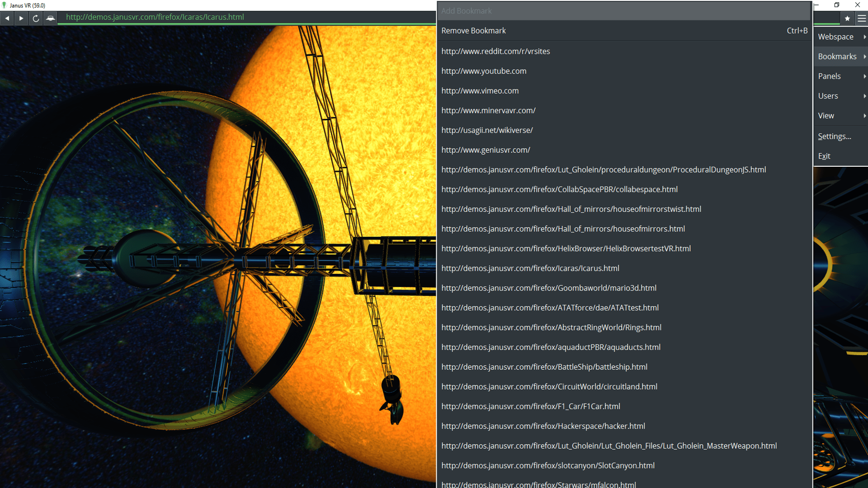Open the reddit.com/r/vrsites bookmark
Image resolution: width=868 pixels, height=488 pixels.
(x=495, y=51)
